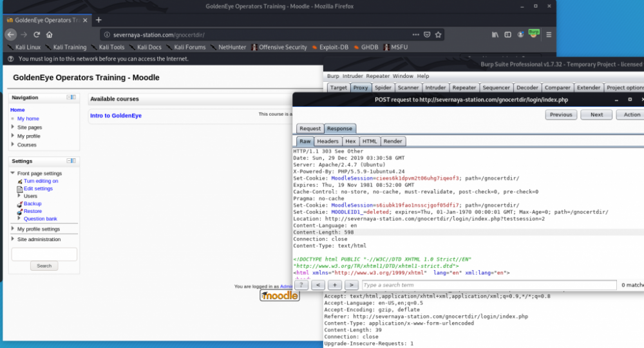The width and height of the screenshot is (644, 348).
Task: Click the next match arrow in Burp search
Action: point(351,285)
